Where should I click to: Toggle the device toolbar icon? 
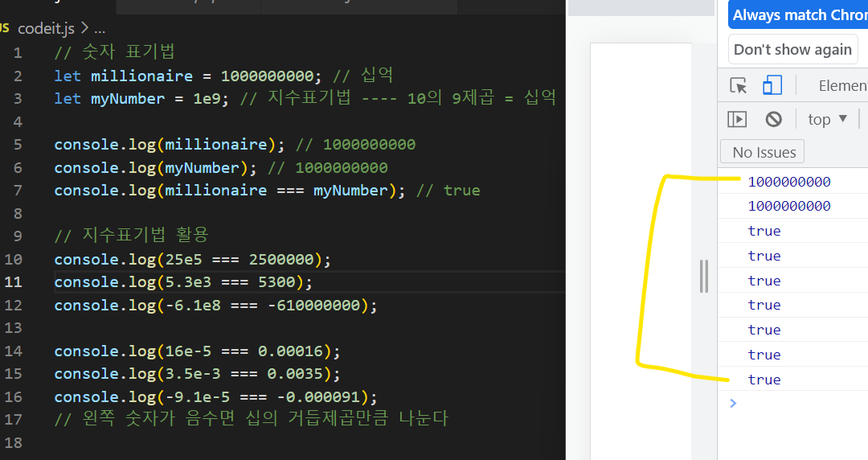coord(772,86)
